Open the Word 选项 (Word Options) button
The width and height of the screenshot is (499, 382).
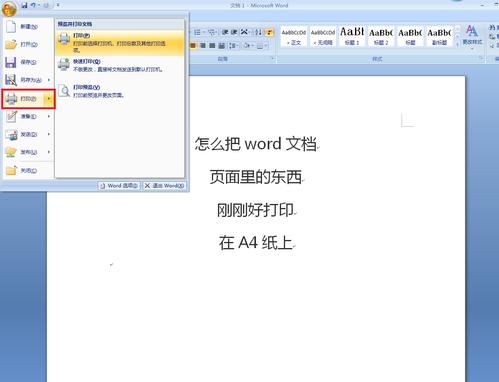[119, 186]
